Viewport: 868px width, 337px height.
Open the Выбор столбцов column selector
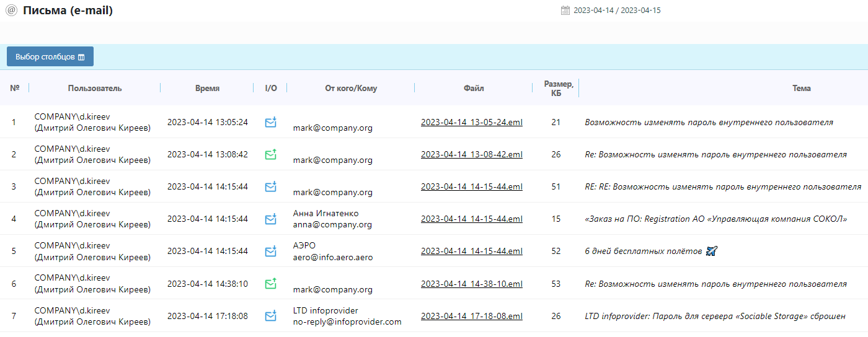[50, 56]
